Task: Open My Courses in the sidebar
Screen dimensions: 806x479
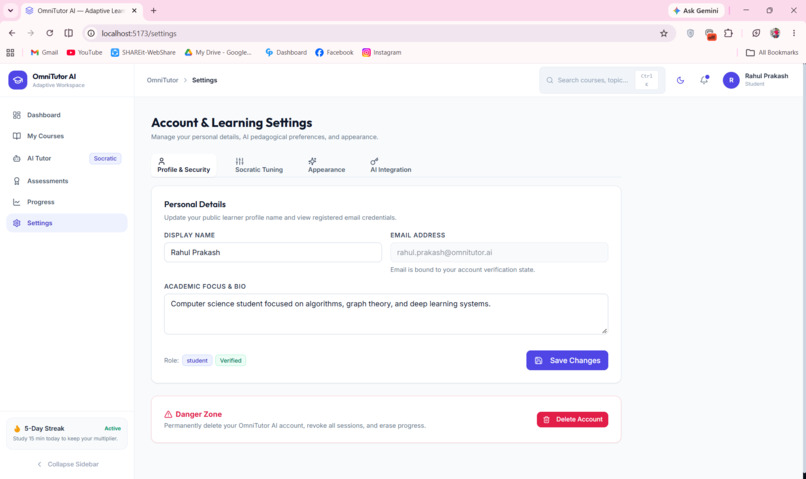Action: [67, 136]
